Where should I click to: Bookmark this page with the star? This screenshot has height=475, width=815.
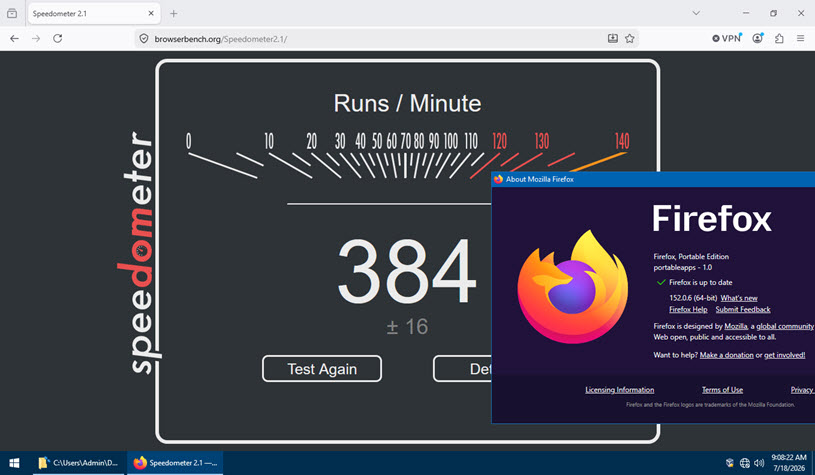[x=629, y=38]
